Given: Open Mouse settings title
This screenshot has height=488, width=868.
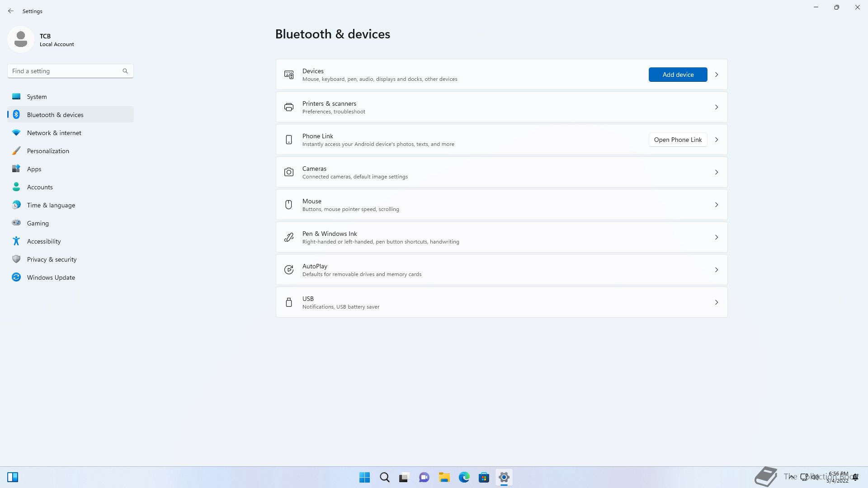Looking at the screenshot, I should (312, 201).
